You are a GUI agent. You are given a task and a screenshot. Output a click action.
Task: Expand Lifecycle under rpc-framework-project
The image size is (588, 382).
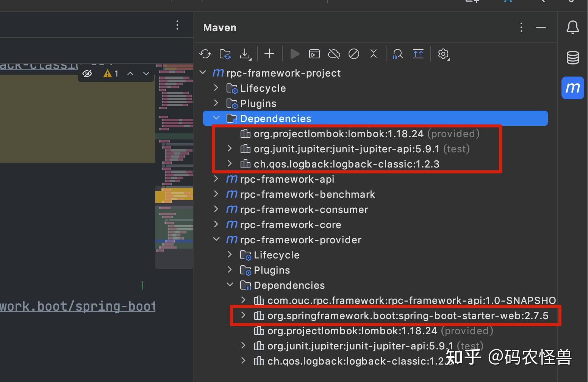pyautogui.click(x=216, y=88)
